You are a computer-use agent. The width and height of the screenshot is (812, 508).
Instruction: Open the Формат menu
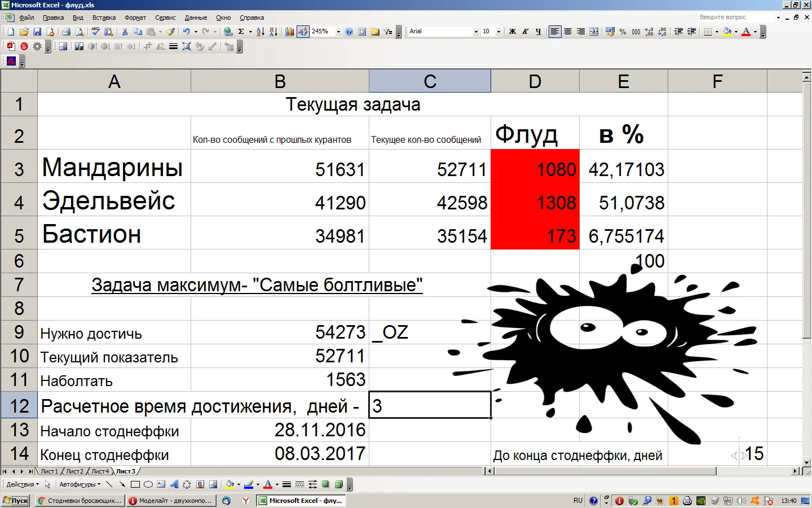tap(135, 17)
